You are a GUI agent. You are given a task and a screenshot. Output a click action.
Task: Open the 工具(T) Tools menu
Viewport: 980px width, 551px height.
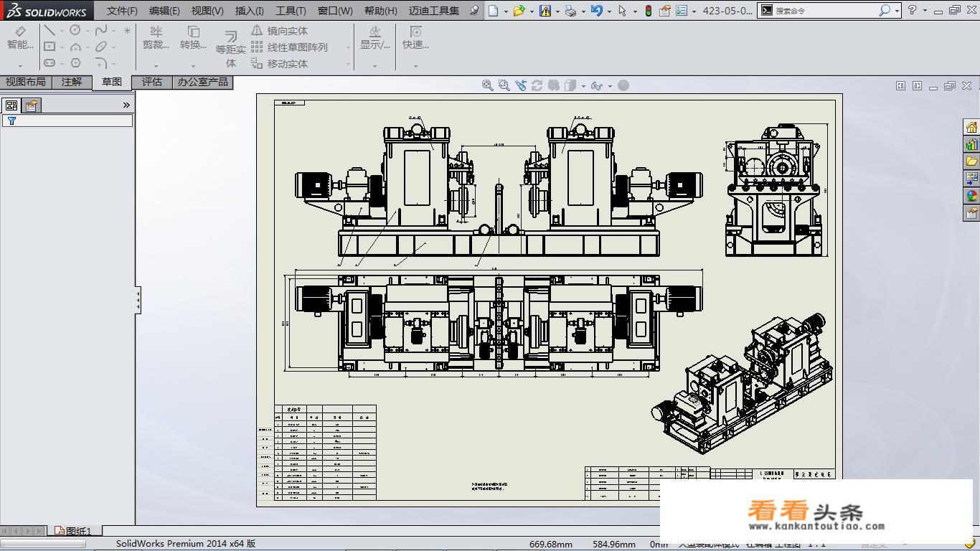(291, 11)
